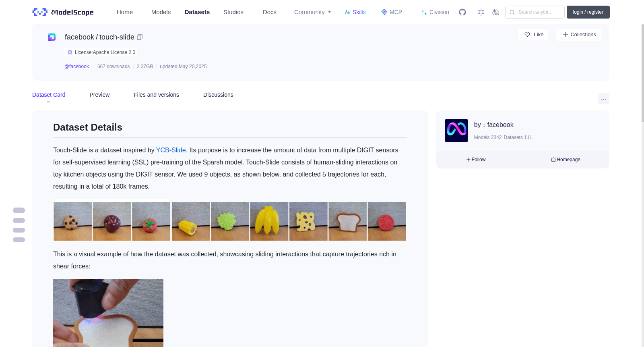The width and height of the screenshot is (644, 347).
Task: Open the MCP link text
Action: coord(396,12)
